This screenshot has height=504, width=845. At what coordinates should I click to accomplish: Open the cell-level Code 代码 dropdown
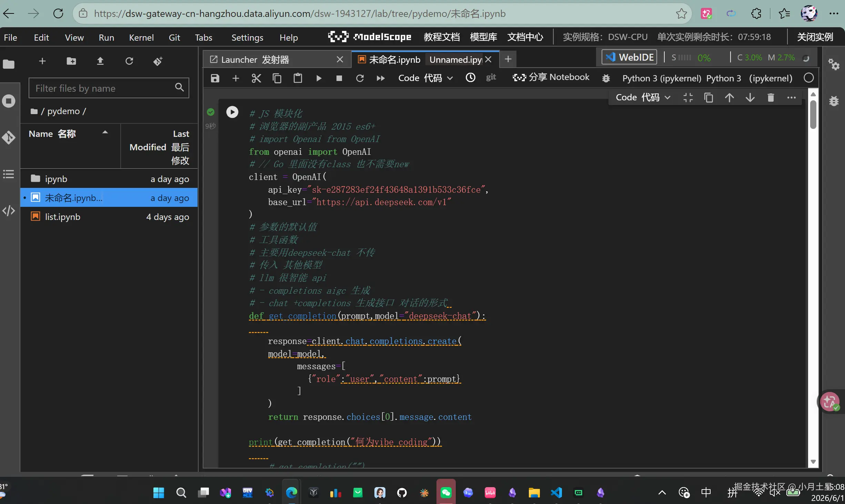pyautogui.click(x=643, y=98)
